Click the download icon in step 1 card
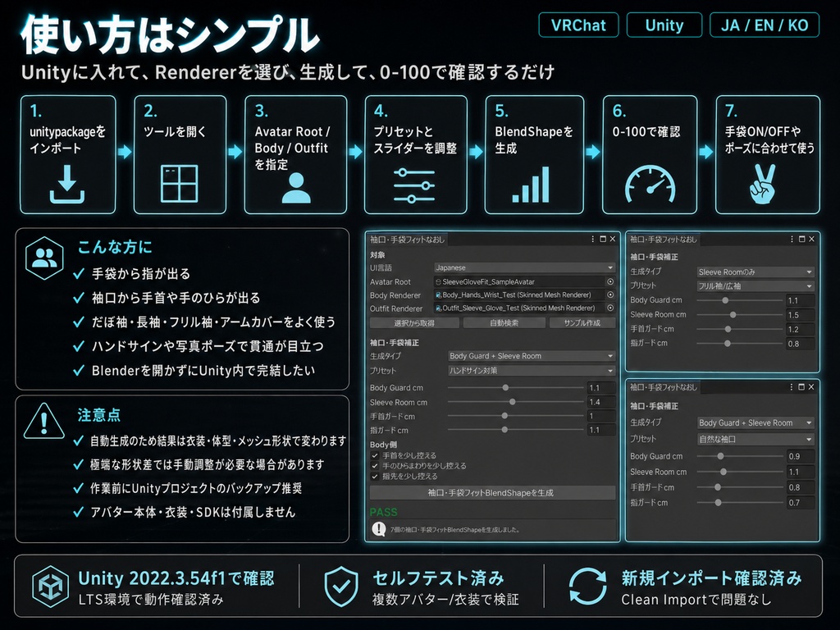Image resolution: width=840 pixels, height=630 pixels. pos(67,184)
